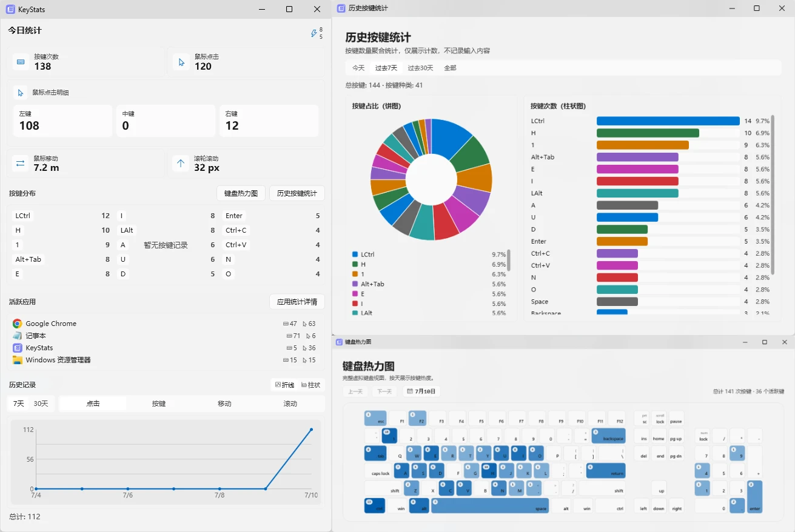This screenshot has height=532, width=795.
Task: Show the 按键 history tab
Action: 159,404
